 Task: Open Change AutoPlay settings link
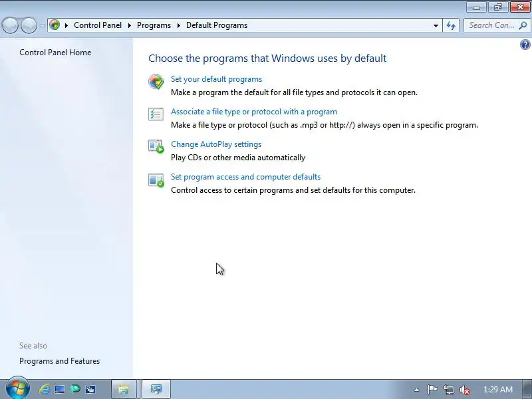coord(216,144)
